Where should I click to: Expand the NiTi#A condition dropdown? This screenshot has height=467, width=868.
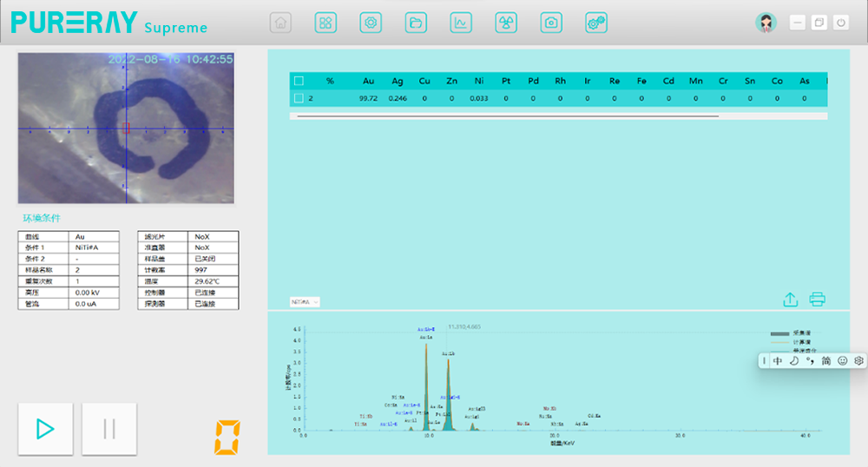(305, 302)
